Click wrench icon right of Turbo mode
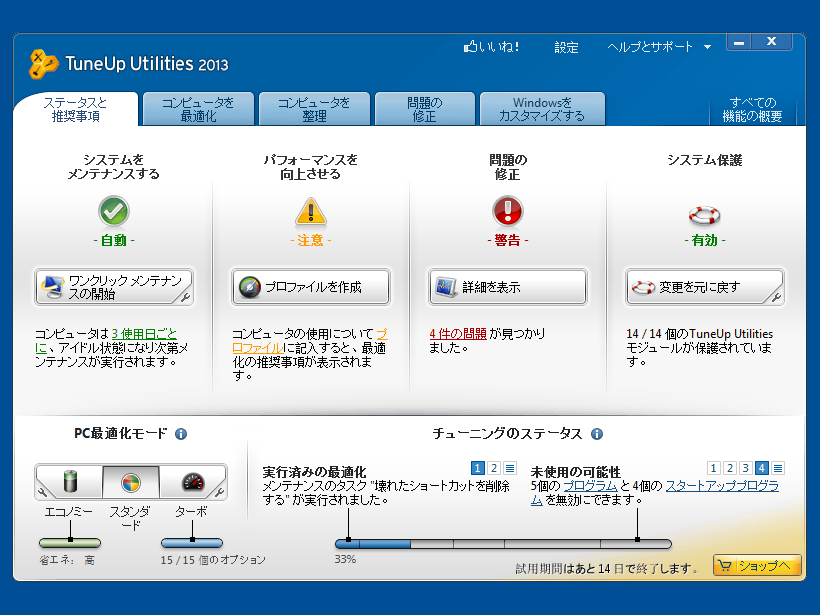Image resolution: width=820 pixels, height=615 pixels. [220, 492]
